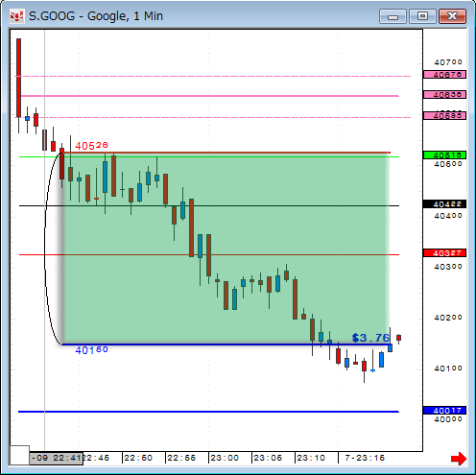Click the 23:10 time axis label
Image resolution: width=476 pixels, height=475 pixels.
coord(311,458)
